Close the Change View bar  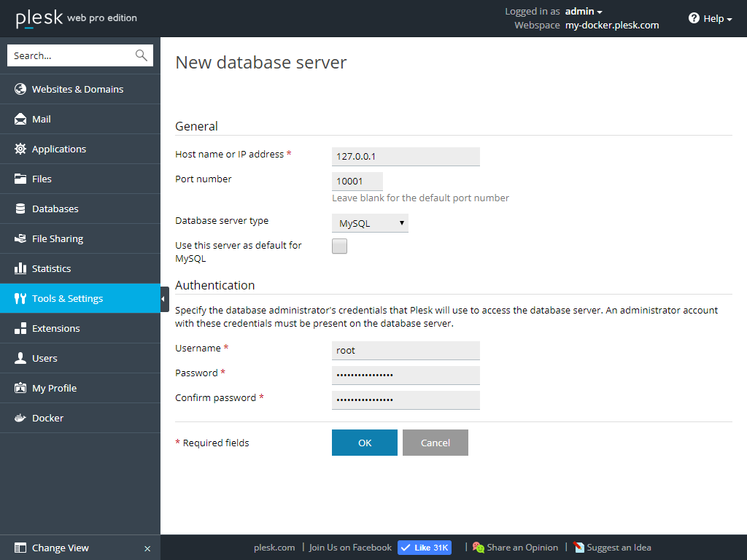147,548
